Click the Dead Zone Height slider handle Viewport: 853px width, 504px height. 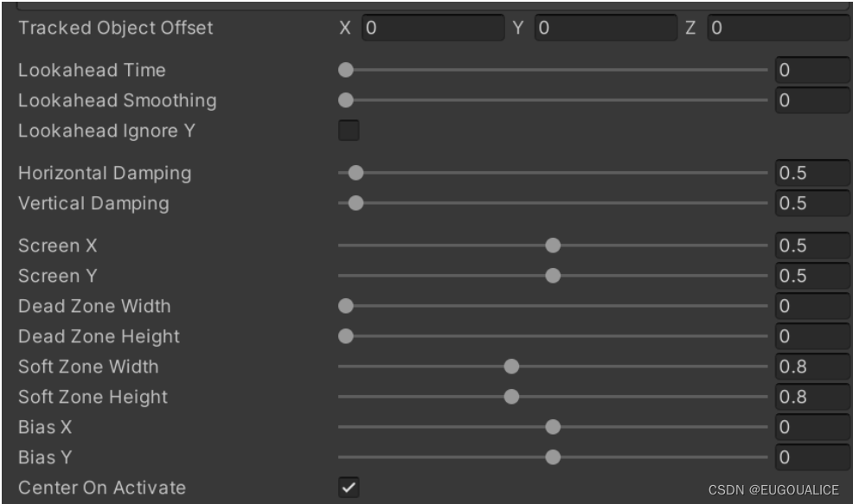click(346, 336)
